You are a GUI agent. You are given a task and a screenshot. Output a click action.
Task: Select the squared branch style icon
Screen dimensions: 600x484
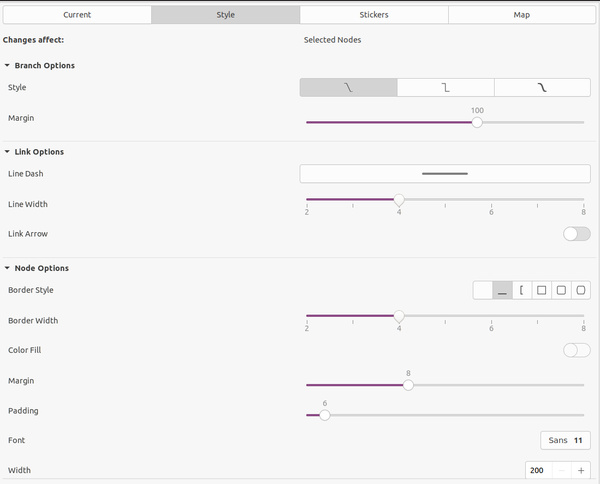click(445, 88)
